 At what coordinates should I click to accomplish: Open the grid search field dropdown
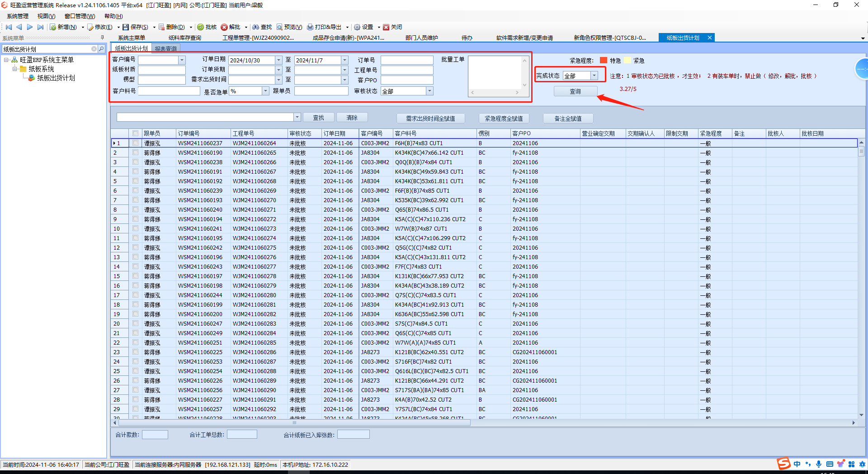(297, 117)
